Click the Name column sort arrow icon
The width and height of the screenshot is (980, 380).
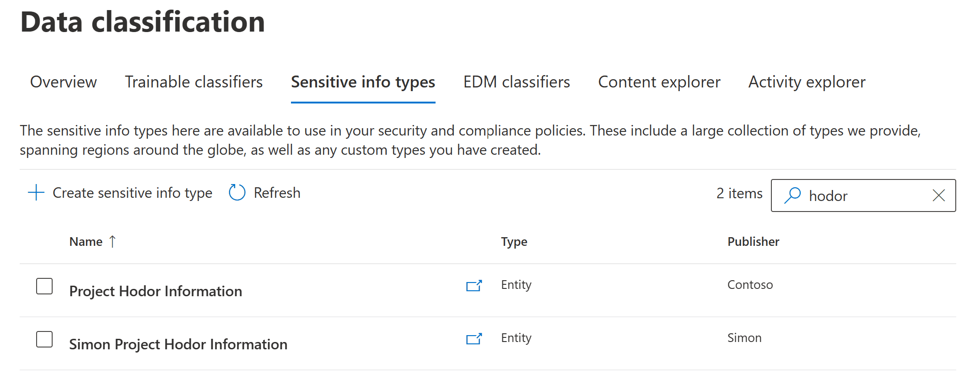point(112,241)
